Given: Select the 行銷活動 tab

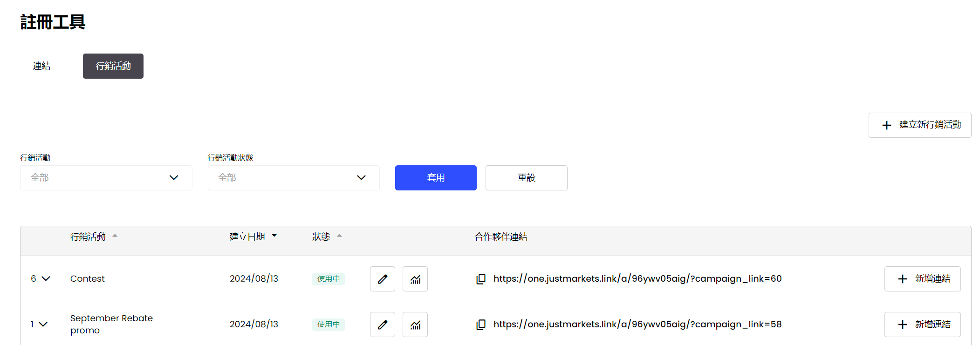Looking at the screenshot, I should pyautogui.click(x=113, y=66).
